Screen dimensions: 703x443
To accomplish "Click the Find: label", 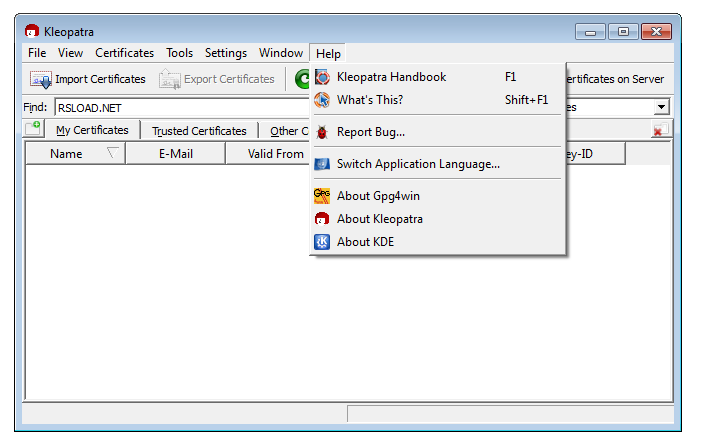I will tap(35, 108).
